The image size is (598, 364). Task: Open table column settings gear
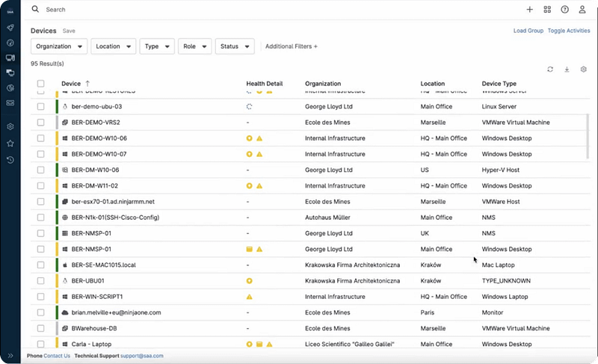tap(584, 70)
